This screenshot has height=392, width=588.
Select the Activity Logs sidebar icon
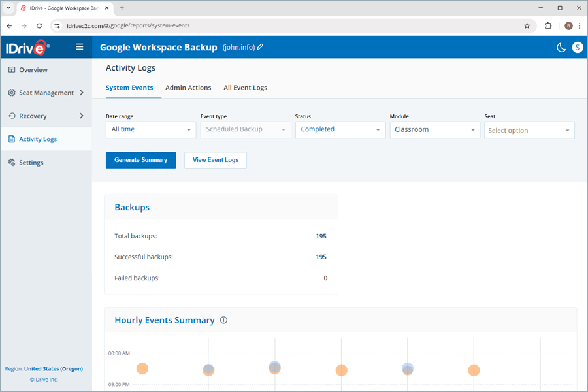[x=11, y=139]
